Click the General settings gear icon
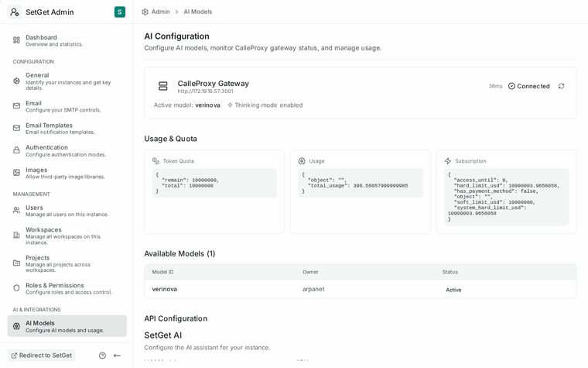The width and height of the screenshot is (588, 368). (x=16, y=81)
